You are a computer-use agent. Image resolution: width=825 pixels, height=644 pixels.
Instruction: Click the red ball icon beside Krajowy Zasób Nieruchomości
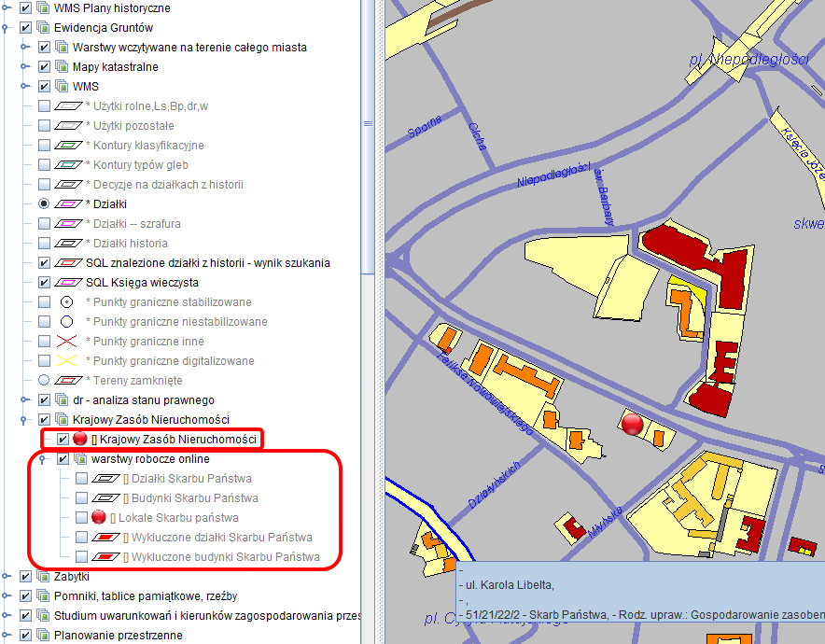pyautogui.click(x=80, y=440)
